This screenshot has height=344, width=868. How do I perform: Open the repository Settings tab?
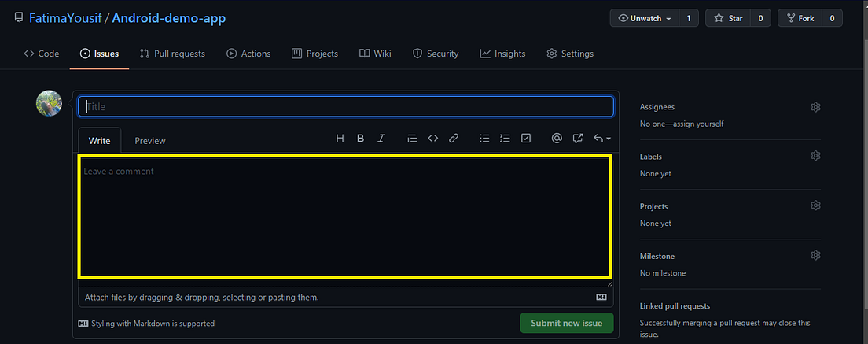pos(569,54)
